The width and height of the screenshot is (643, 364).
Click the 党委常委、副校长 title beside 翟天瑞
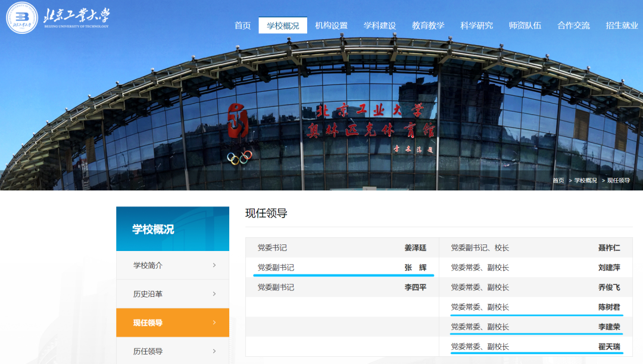(480, 346)
